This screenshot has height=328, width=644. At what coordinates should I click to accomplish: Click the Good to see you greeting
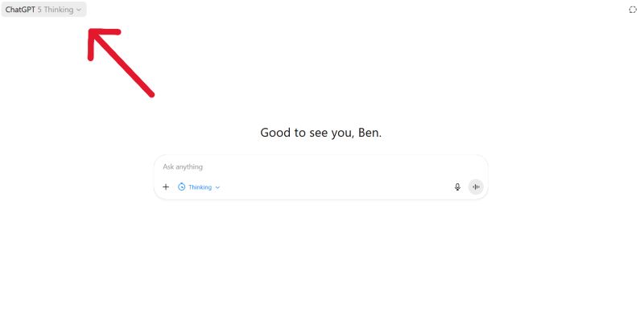[x=320, y=133]
